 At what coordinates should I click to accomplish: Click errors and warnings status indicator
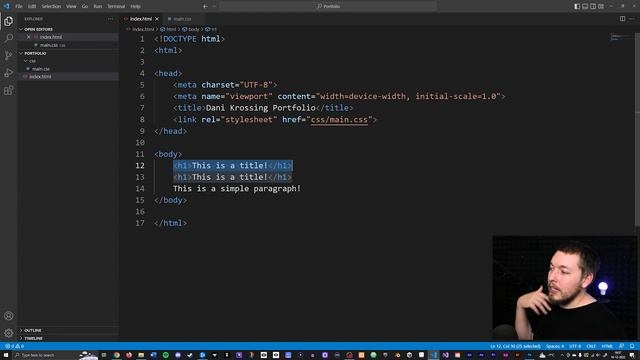click(14, 346)
